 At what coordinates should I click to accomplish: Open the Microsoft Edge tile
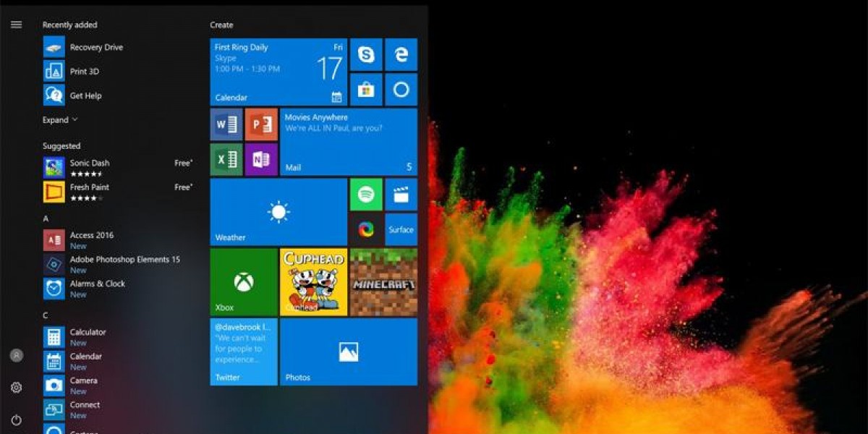401,55
